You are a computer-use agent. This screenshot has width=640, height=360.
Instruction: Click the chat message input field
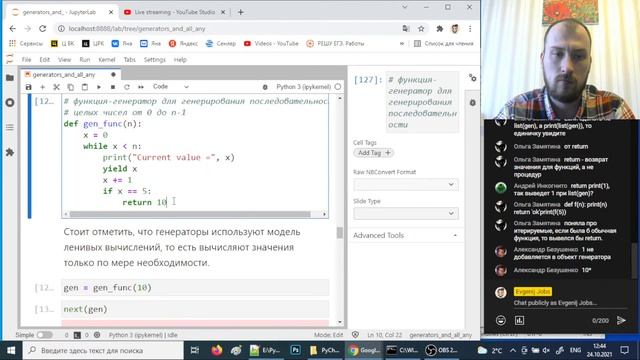570,303
